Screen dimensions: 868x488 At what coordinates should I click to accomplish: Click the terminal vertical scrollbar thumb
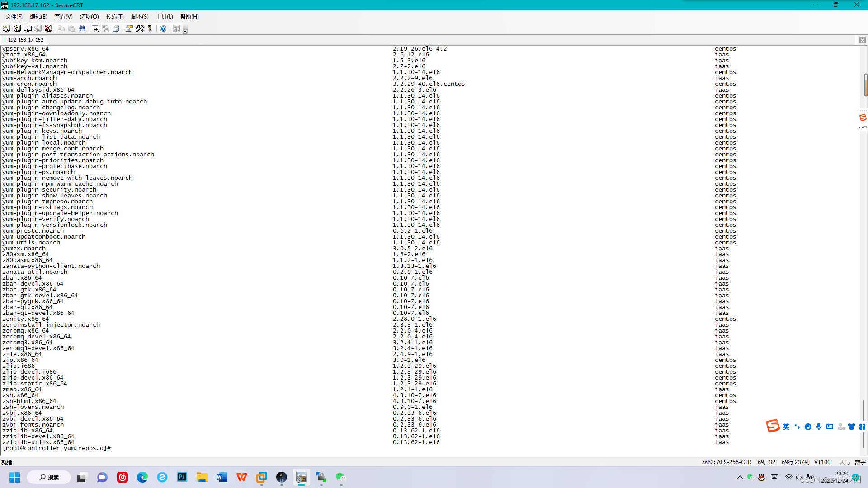tap(865, 86)
